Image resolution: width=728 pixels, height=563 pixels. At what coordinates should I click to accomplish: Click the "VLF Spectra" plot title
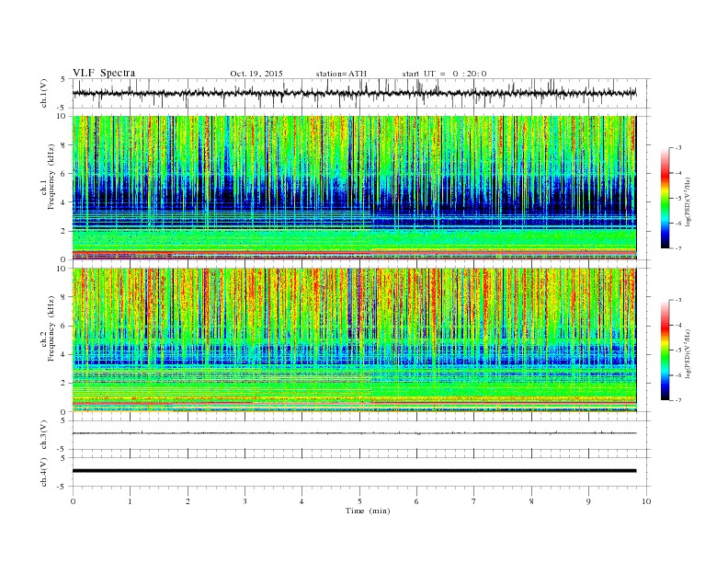coord(104,73)
